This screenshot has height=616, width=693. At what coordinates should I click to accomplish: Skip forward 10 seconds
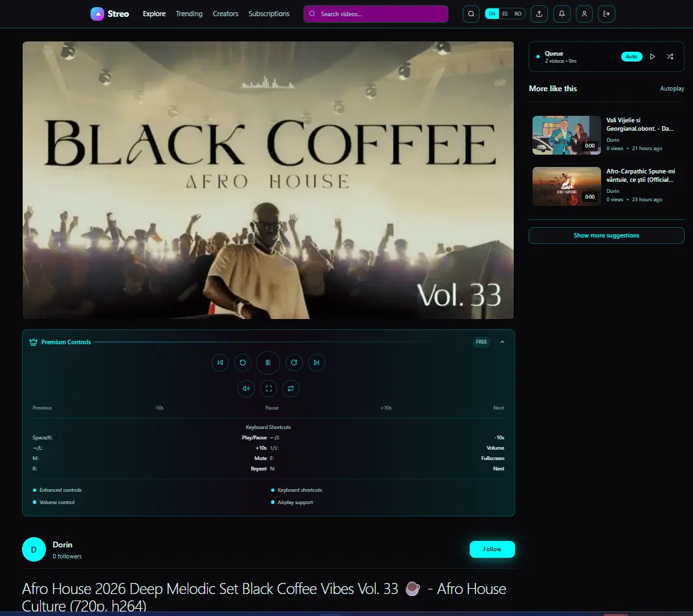(x=294, y=363)
